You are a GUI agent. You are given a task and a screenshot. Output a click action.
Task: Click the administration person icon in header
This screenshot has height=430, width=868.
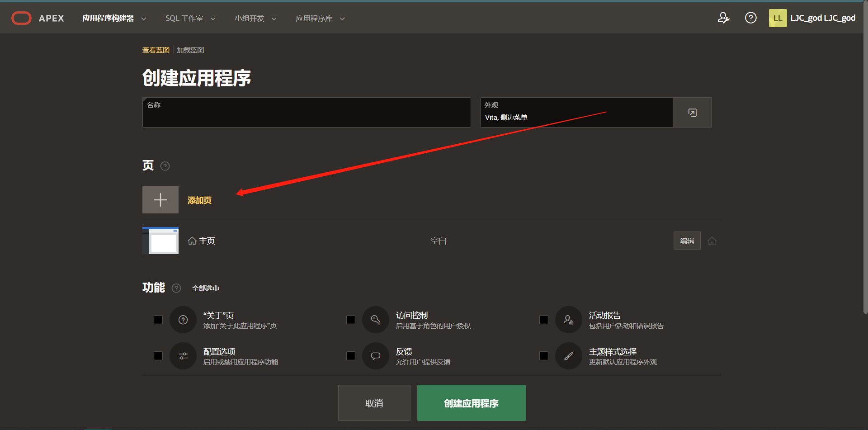click(724, 18)
